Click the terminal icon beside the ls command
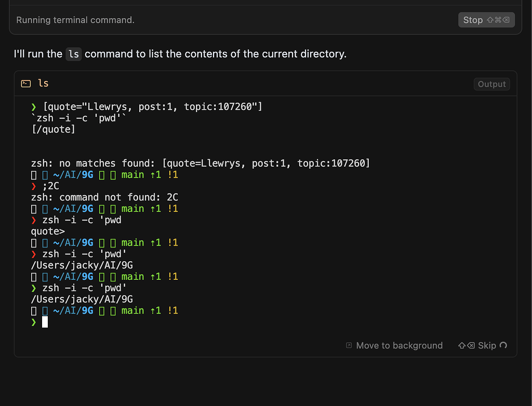This screenshot has width=532, height=406. pyautogui.click(x=25, y=83)
